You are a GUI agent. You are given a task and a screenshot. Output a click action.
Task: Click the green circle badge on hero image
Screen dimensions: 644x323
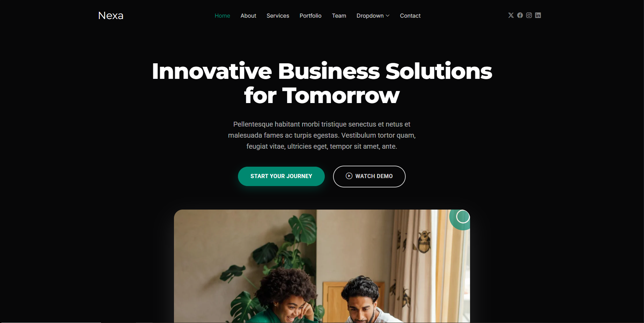pyautogui.click(x=460, y=219)
